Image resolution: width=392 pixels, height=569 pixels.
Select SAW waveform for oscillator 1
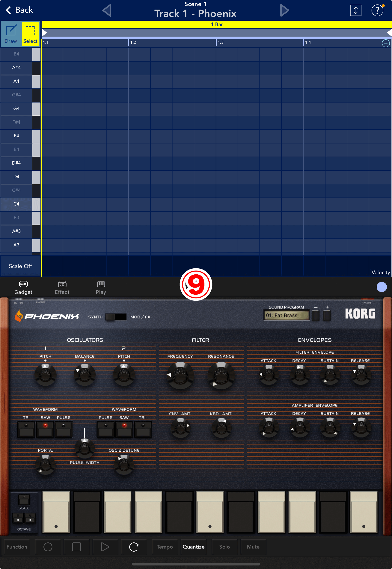tap(45, 429)
